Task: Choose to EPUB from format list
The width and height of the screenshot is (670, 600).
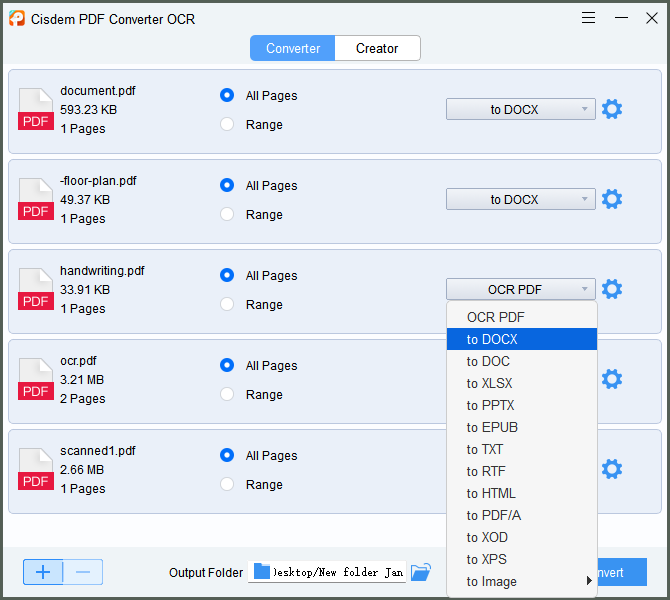Action: pyautogui.click(x=522, y=427)
